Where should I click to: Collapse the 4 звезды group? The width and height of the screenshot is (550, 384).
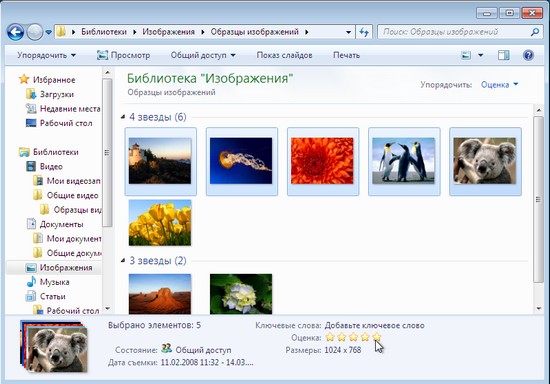(x=123, y=117)
